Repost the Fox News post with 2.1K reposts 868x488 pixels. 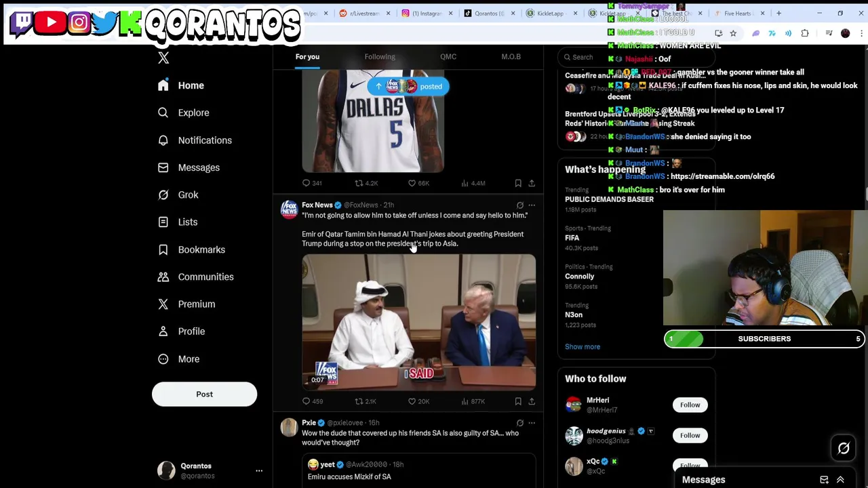pyautogui.click(x=366, y=401)
